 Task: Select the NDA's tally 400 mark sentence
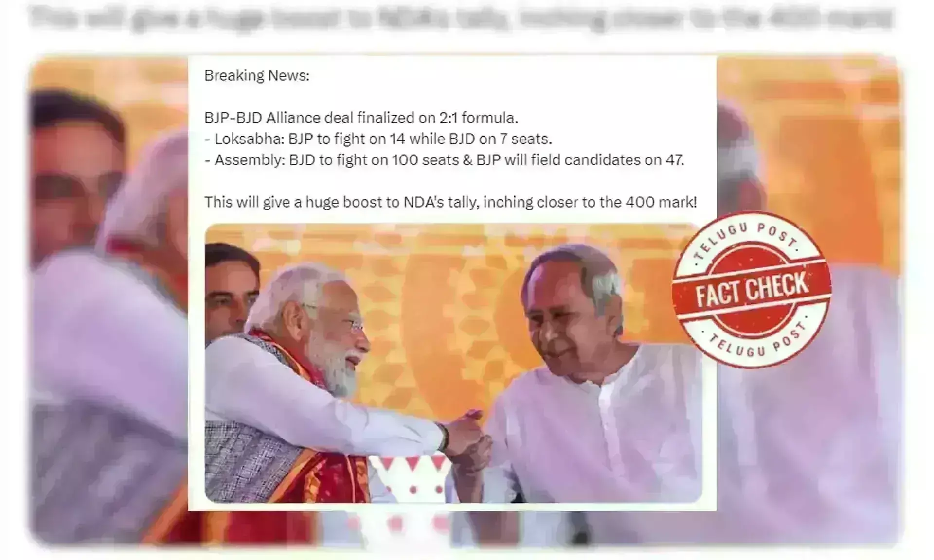450,202
